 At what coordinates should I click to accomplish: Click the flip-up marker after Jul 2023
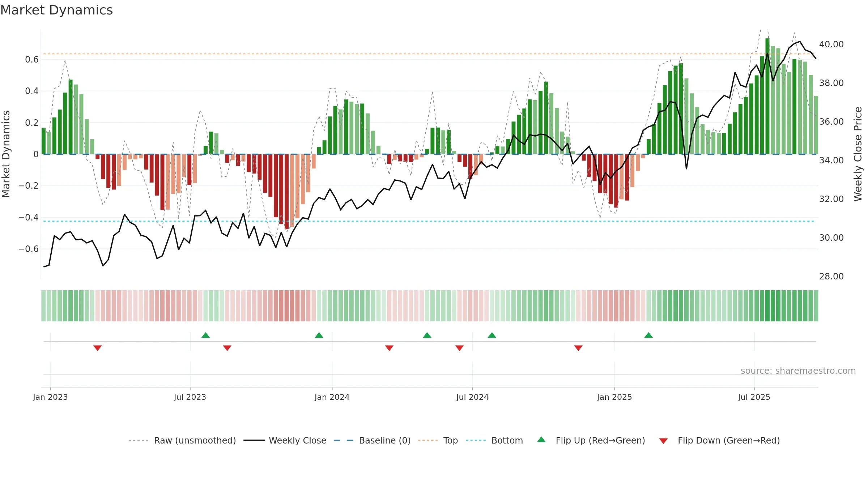[205, 335]
